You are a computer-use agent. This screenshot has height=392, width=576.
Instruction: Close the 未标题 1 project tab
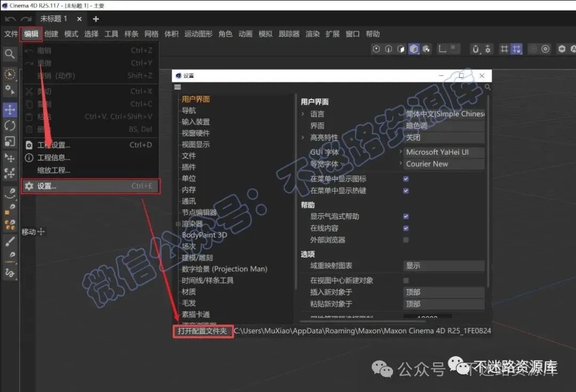[79, 19]
